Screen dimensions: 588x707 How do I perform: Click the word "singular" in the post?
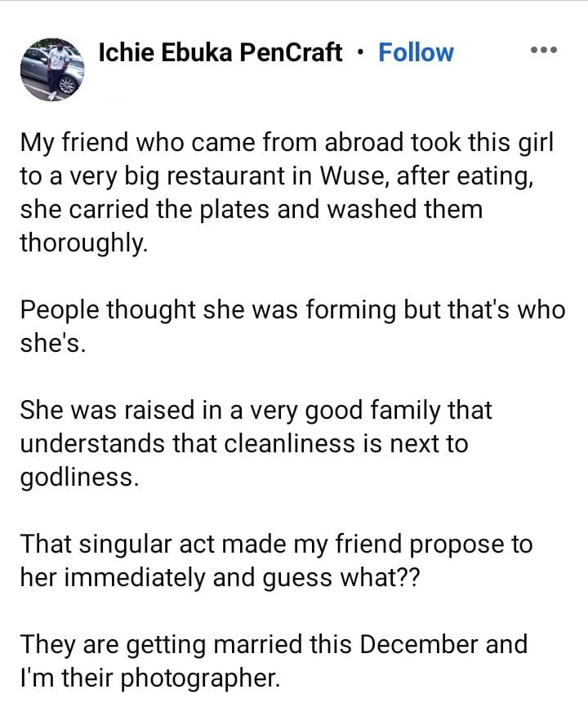click(x=125, y=545)
